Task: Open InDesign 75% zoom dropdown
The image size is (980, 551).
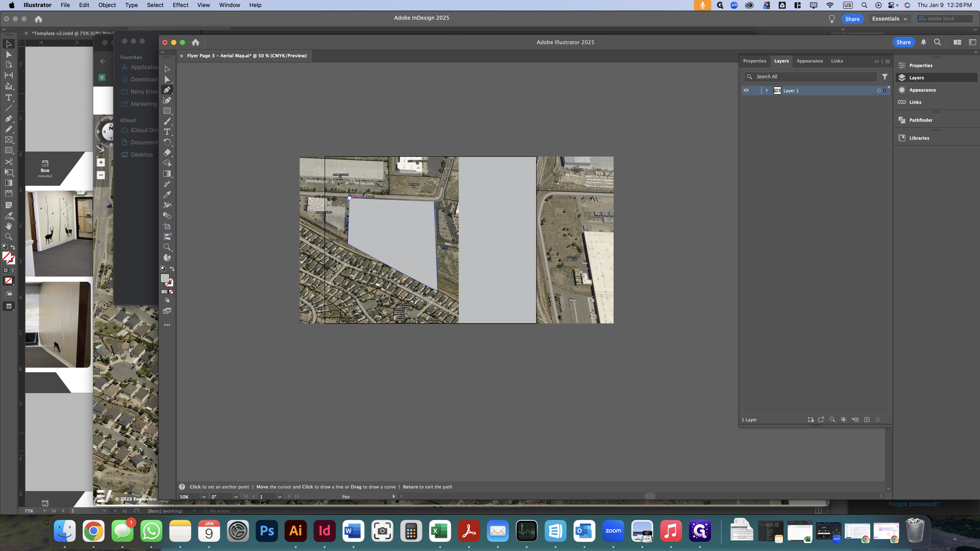Action: click(45, 511)
